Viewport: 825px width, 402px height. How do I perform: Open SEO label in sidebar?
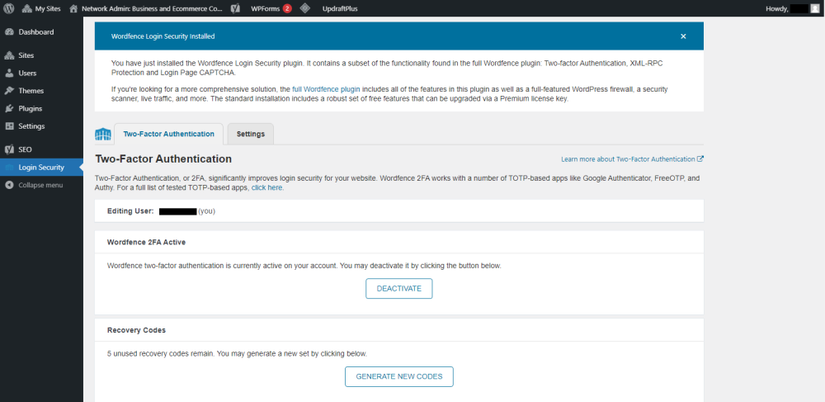[x=25, y=149]
